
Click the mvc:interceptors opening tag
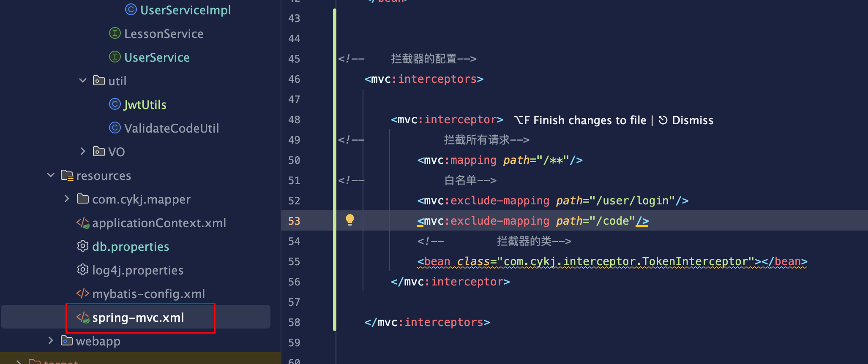click(x=424, y=79)
